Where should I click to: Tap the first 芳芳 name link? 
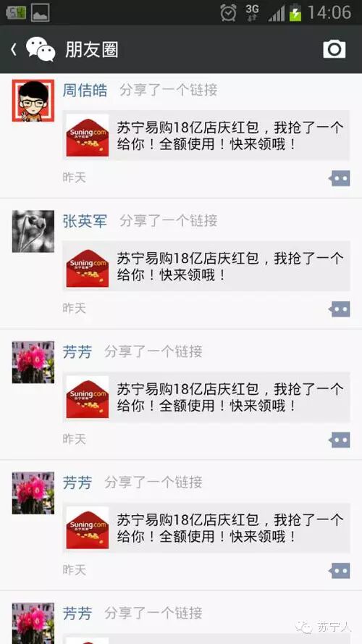click(x=77, y=351)
